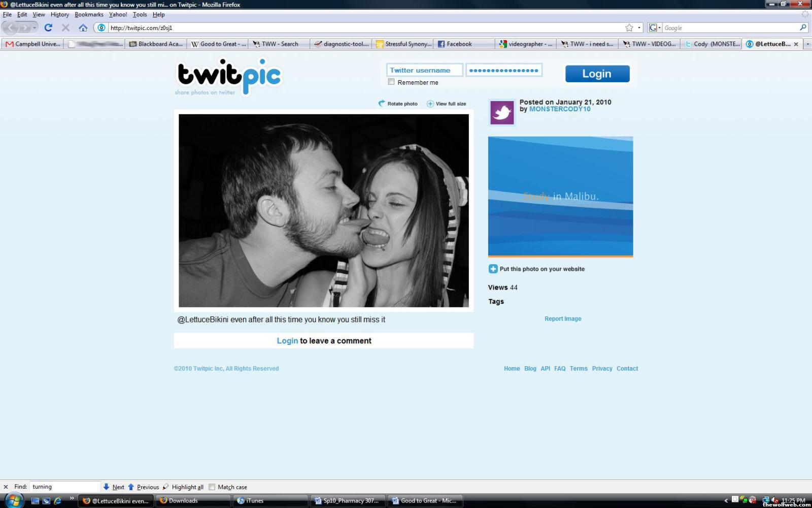
Task: Click the Rotate photo icon
Action: [x=382, y=104]
